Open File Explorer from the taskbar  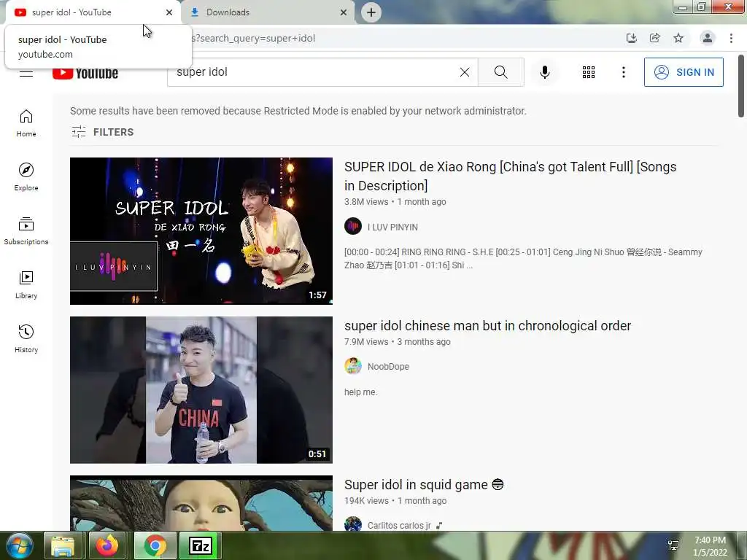[63, 545]
